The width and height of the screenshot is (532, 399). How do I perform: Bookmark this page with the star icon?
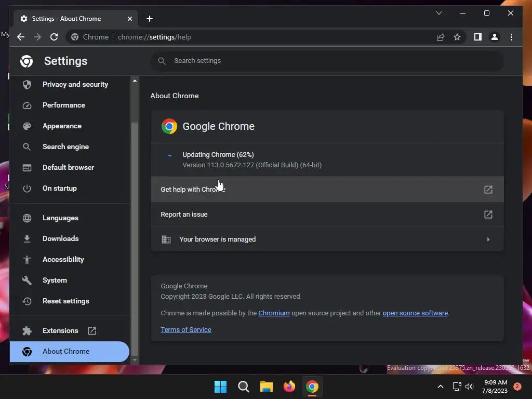click(x=457, y=37)
